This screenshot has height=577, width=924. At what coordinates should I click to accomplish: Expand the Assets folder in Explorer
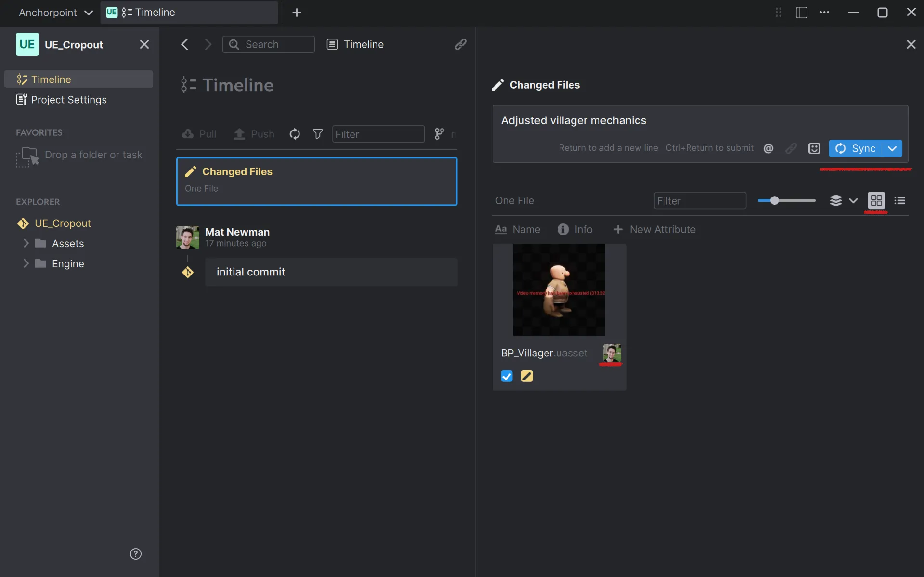(26, 243)
